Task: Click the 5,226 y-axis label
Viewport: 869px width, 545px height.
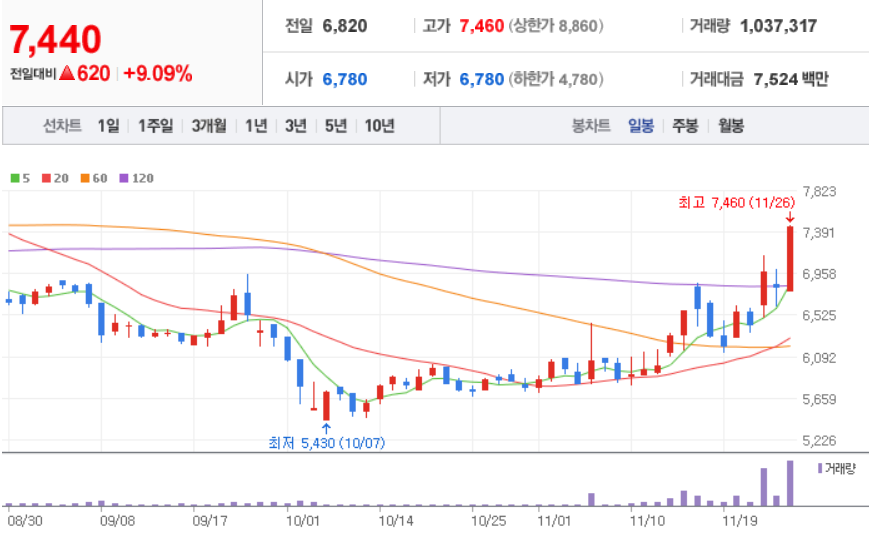Action: (819, 441)
